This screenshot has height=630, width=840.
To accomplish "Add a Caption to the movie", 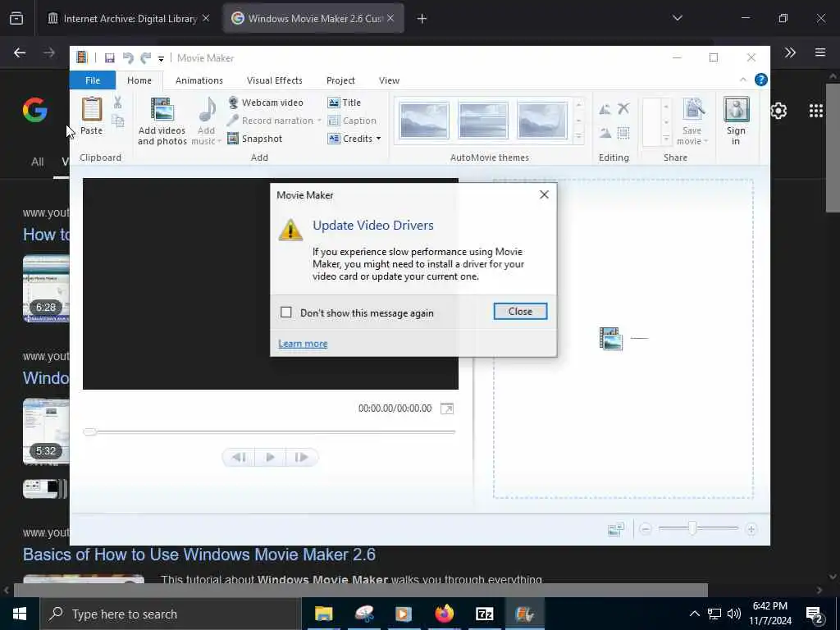I will [x=352, y=121].
